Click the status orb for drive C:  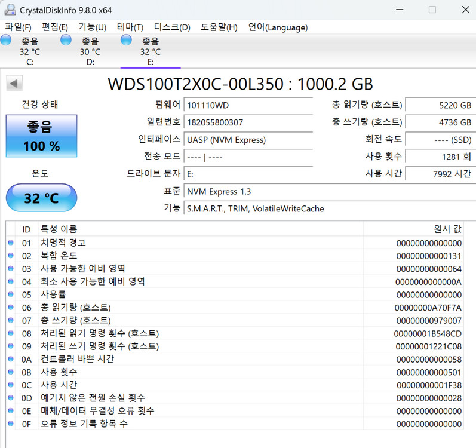pyautogui.click(x=6, y=40)
